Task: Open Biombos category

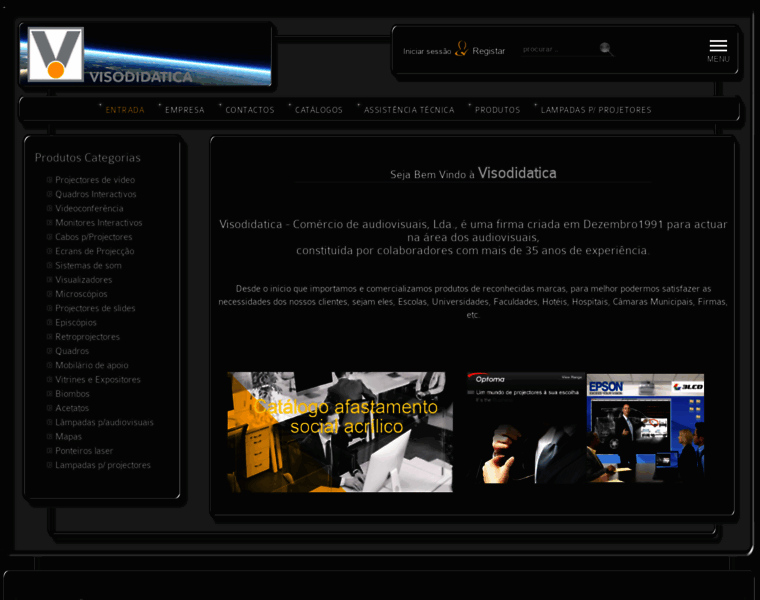Action: point(72,394)
